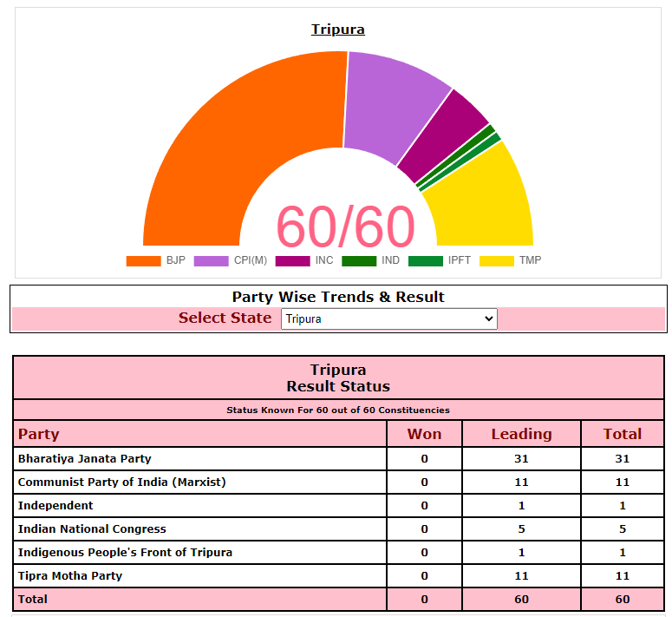The image size is (672, 617).
Task: Click the Tripura Result Status table heading
Action: pos(338,377)
